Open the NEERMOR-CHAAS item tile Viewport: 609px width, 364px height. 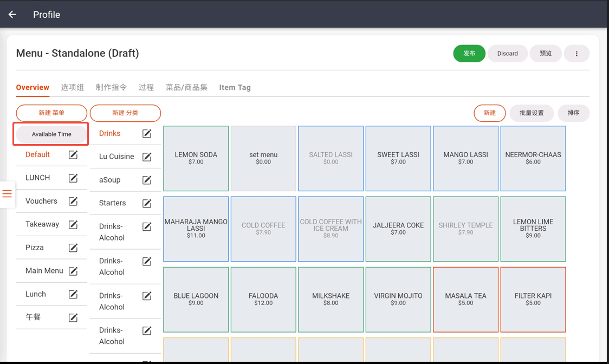(533, 159)
